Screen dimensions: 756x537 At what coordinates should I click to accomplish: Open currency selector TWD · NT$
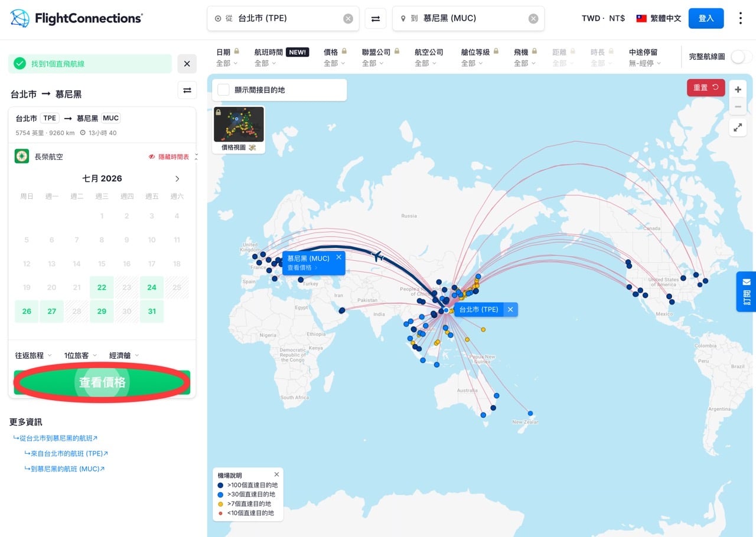point(603,18)
